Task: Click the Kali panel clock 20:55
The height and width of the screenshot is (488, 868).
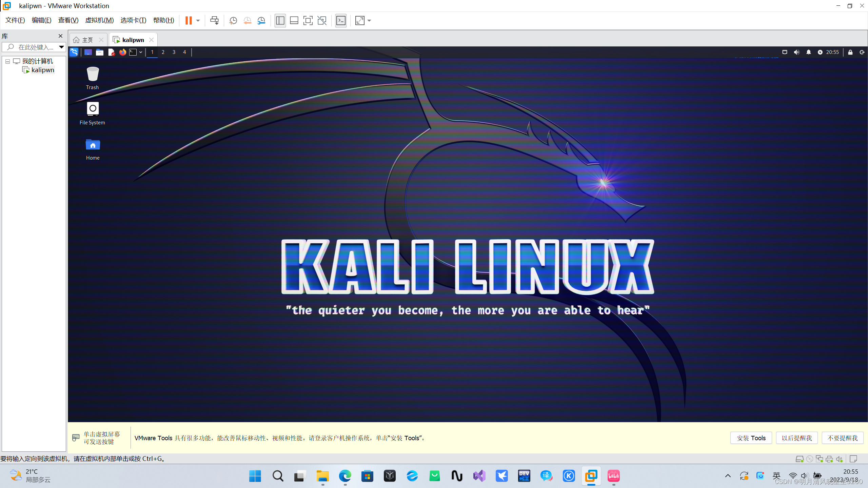Action: [832, 52]
